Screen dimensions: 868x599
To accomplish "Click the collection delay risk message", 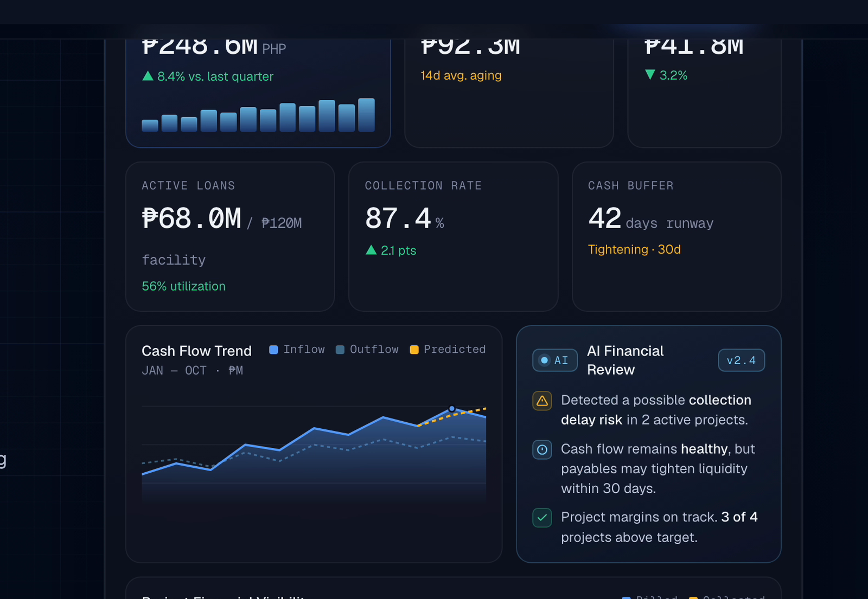I will [656, 410].
